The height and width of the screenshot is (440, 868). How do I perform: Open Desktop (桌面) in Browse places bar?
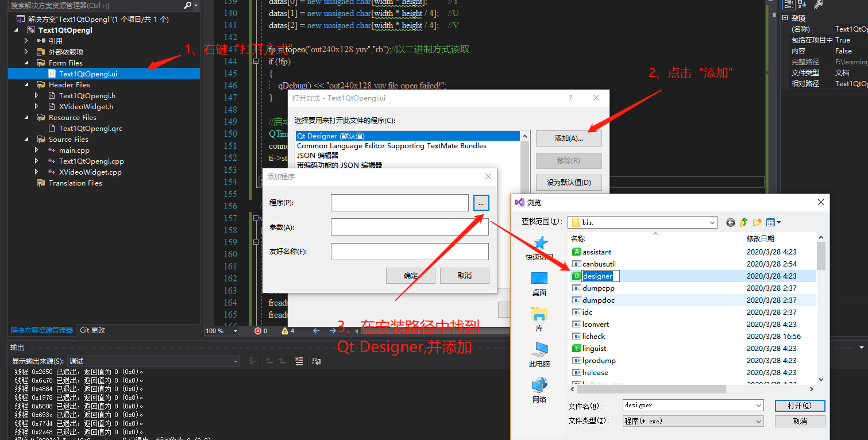539,284
